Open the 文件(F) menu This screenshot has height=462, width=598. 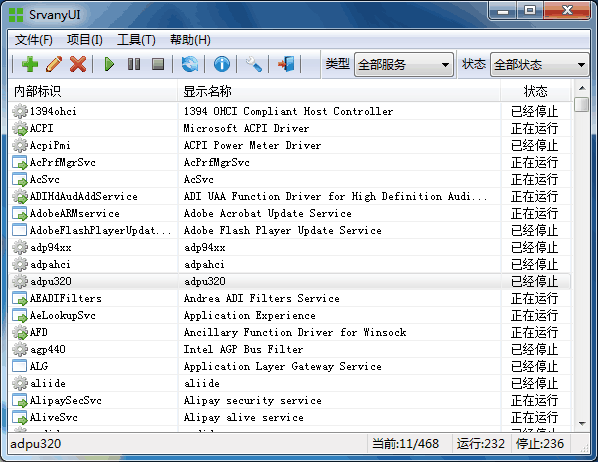34,40
